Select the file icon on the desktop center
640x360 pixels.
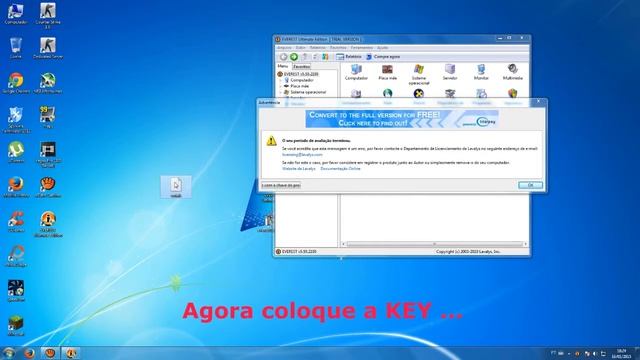point(176,187)
